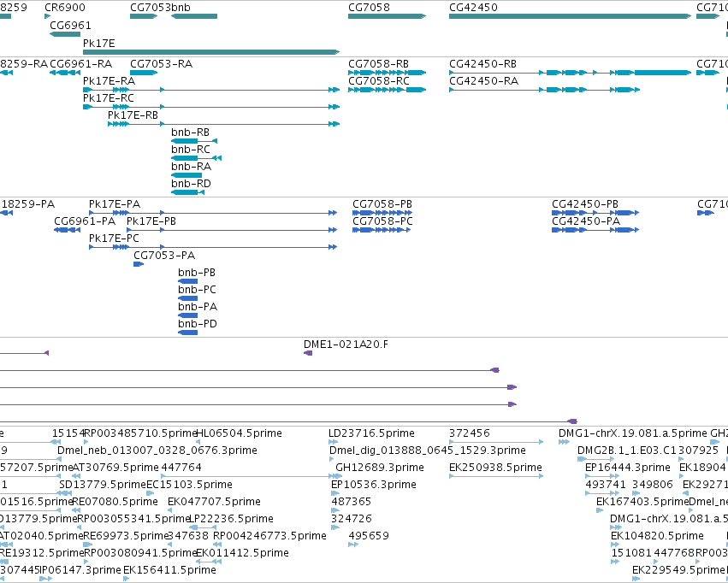Open the Dmel_dig_013888_0645_1529.3prime label
This screenshot has height=583, width=728.
click(428, 450)
